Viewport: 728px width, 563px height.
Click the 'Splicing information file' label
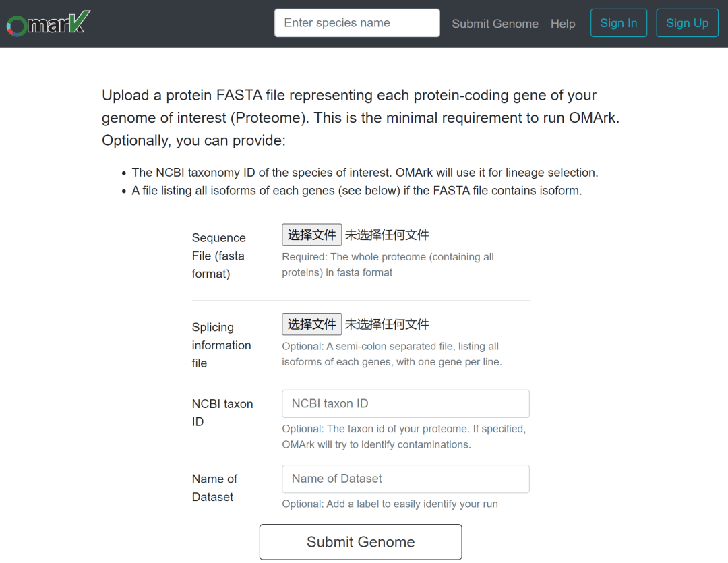[221, 345]
